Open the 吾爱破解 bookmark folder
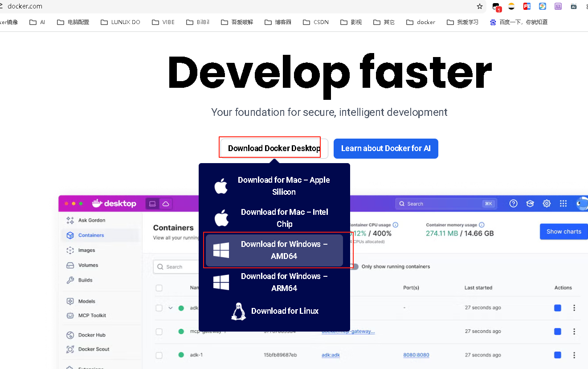Viewport: 588px width, 369px height. pyautogui.click(x=237, y=22)
